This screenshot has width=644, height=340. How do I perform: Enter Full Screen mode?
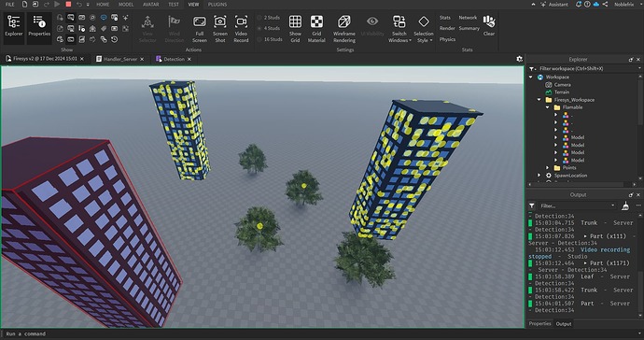tap(199, 29)
